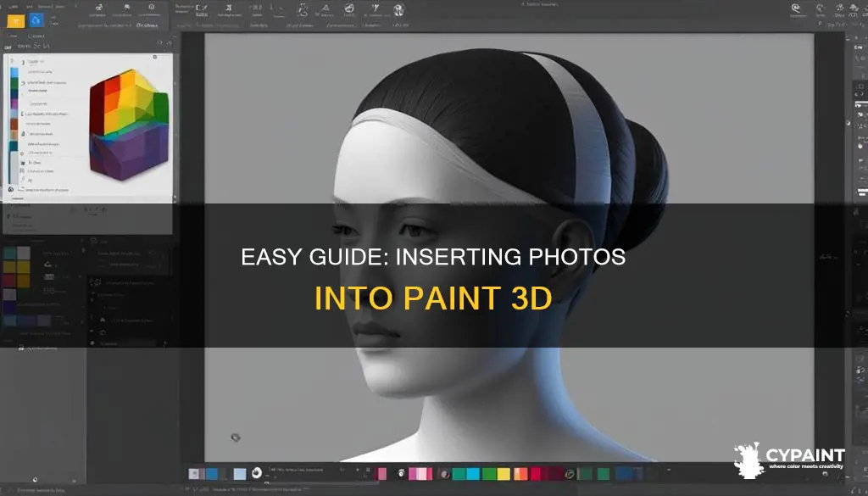
Task: Choose the navy blue swatch at the end of the bottom palette
Action: (625, 474)
